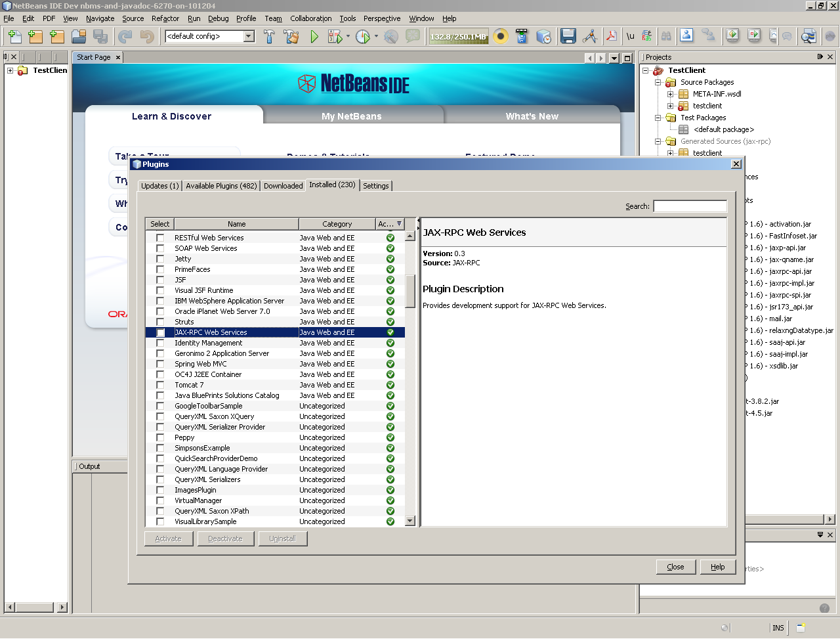The height and width of the screenshot is (639, 840).
Task: Click the plugin list vertical scrollbar thumb
Action: coord(410,290)
